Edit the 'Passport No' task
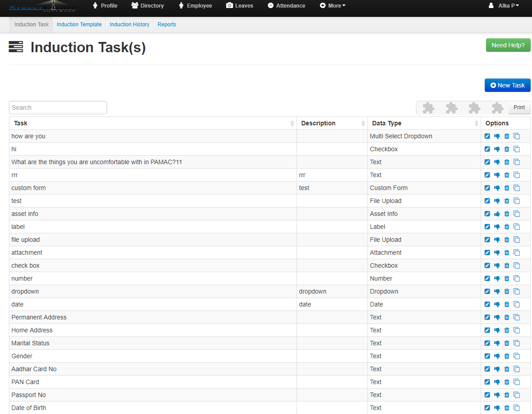The width and height of the screenshot is (532, 414). (487, 395)
